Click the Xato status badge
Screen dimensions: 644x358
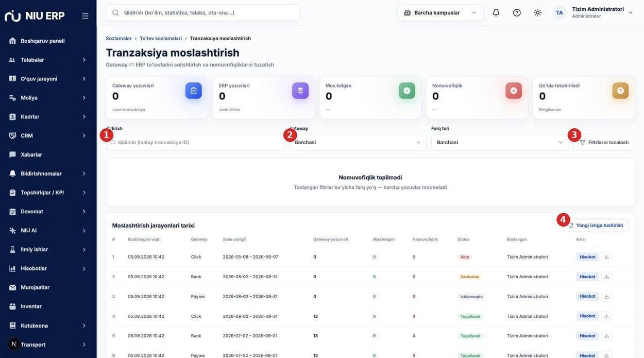point(465,257)
